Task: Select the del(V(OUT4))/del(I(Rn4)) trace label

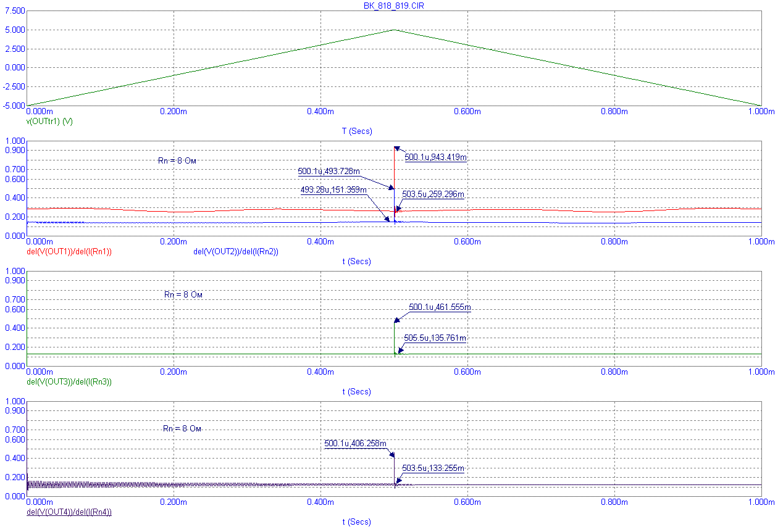Action: click(69, 512)
